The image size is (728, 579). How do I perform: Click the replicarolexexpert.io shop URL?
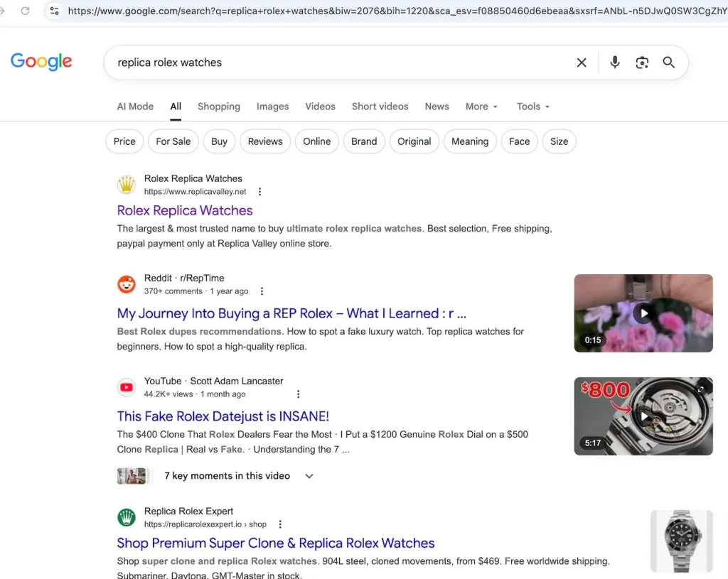tap(205, 524)
